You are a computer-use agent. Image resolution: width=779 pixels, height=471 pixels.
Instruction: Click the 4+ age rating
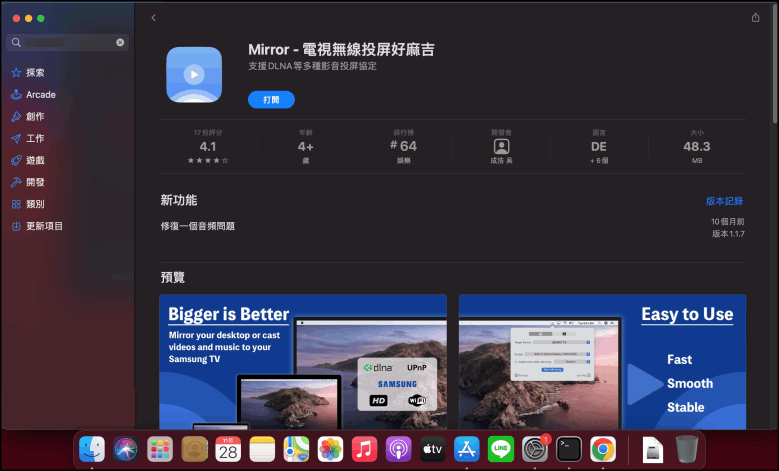click(x=306, y=147)
